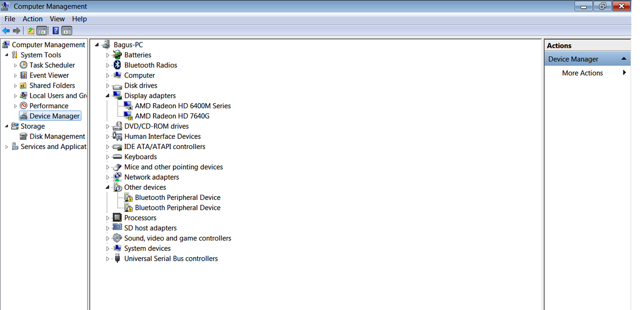Click the Processors chip icon
This screenshot has height=310, width=644.
(117, 218)
